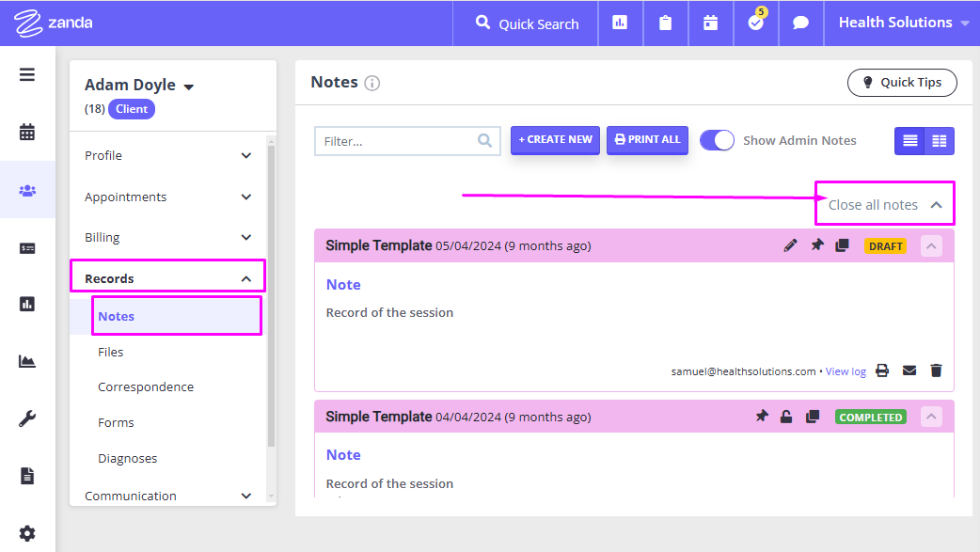Open the chat messages bubble
Screen dimensions: 980x552
800,23
